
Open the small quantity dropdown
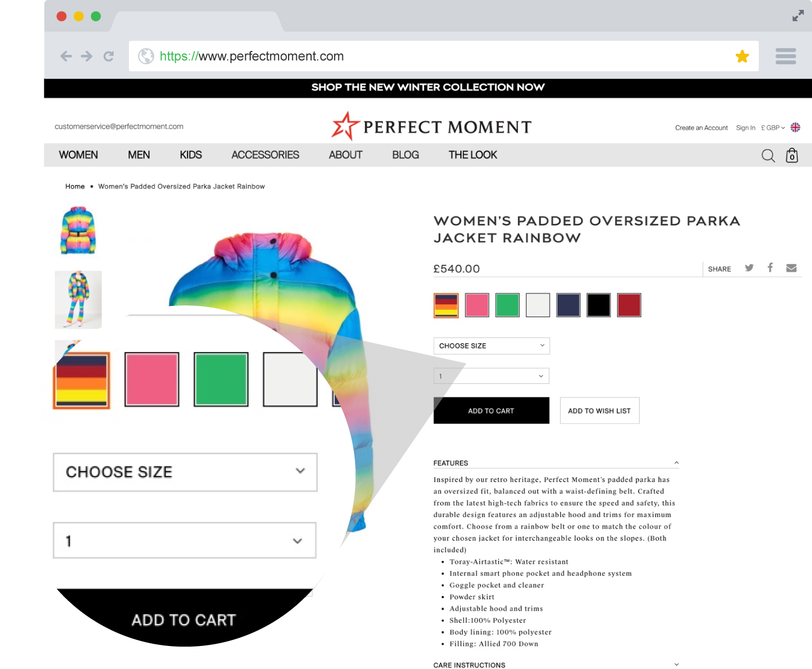point(492,376)
